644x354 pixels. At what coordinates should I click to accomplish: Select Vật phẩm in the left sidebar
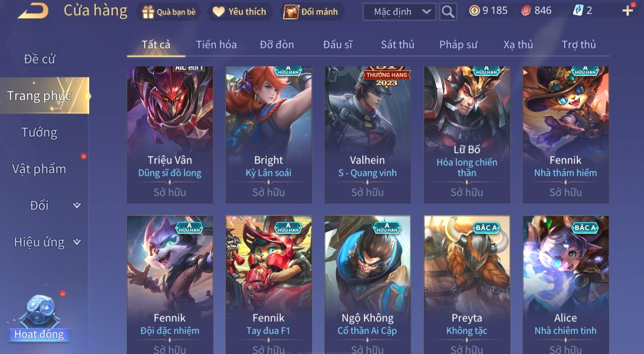point(39,169)
